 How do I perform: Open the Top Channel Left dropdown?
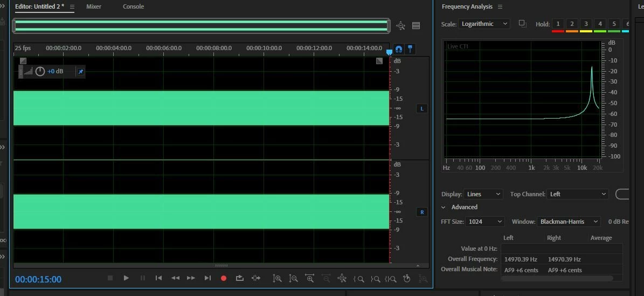pyautogui.click(x=578, y=194)
